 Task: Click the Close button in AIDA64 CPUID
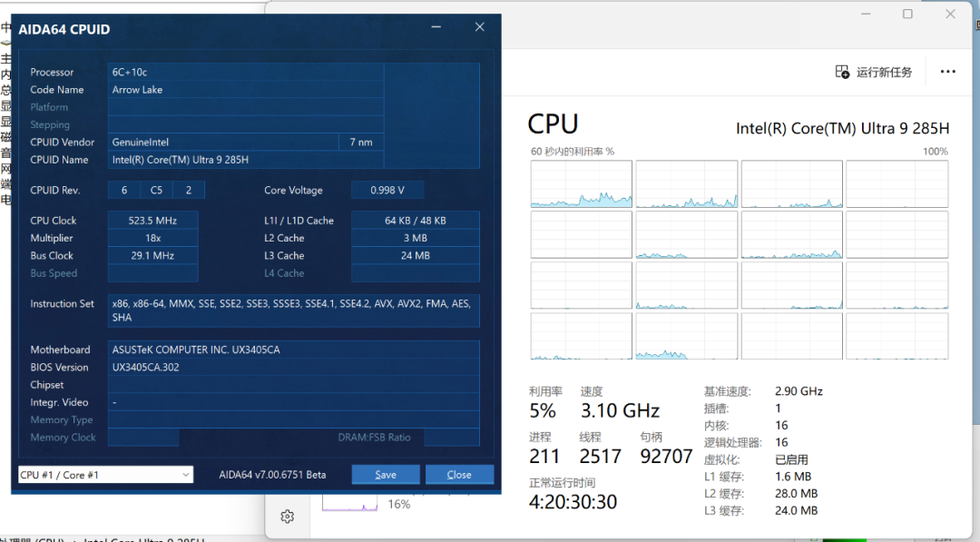459,475
